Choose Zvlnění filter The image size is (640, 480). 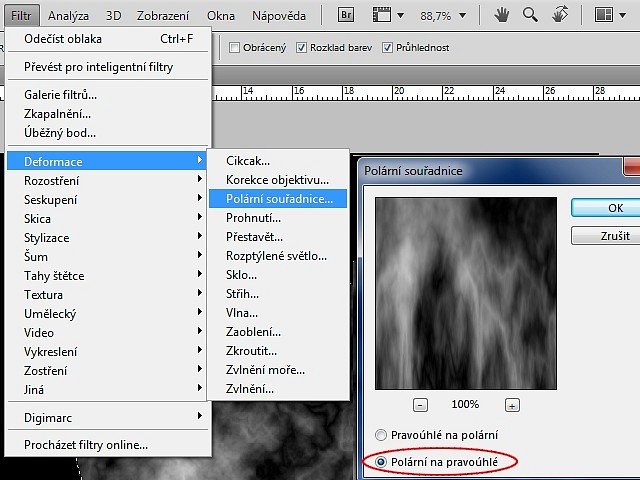[278, 389]
